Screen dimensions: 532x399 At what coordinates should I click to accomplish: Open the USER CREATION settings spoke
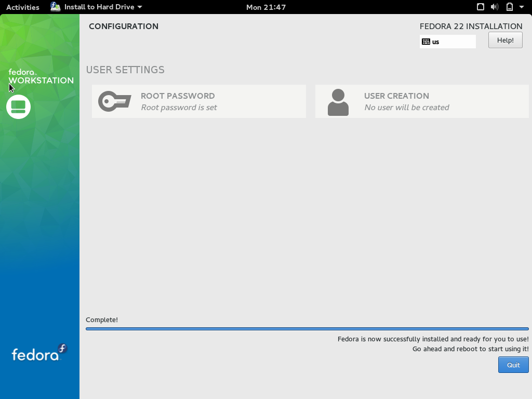coord(422,101)
